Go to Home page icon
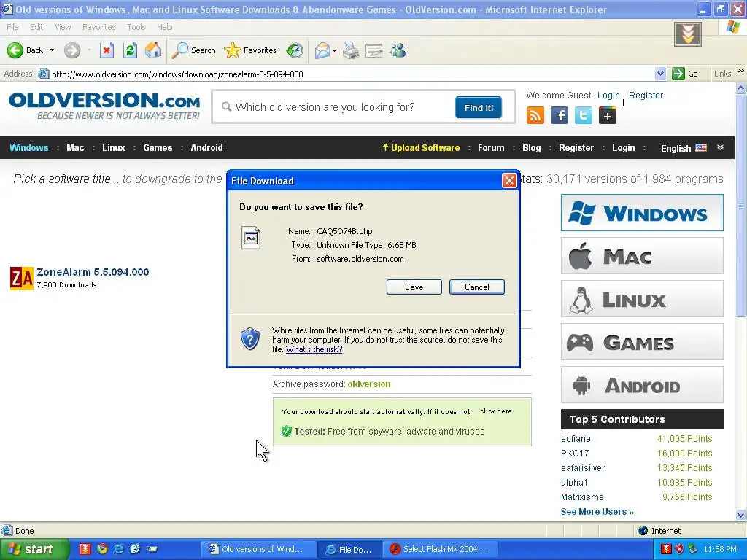747x560 pixels. click(x=153, y=50)
